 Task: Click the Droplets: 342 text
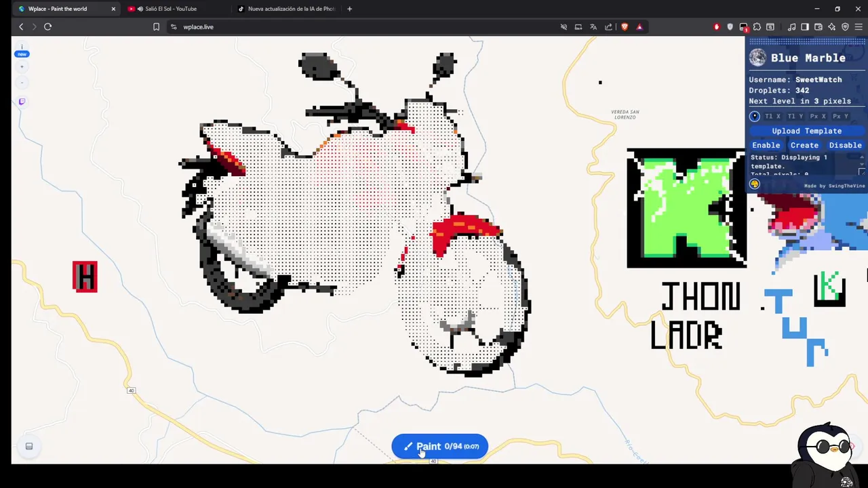(779, 90)
